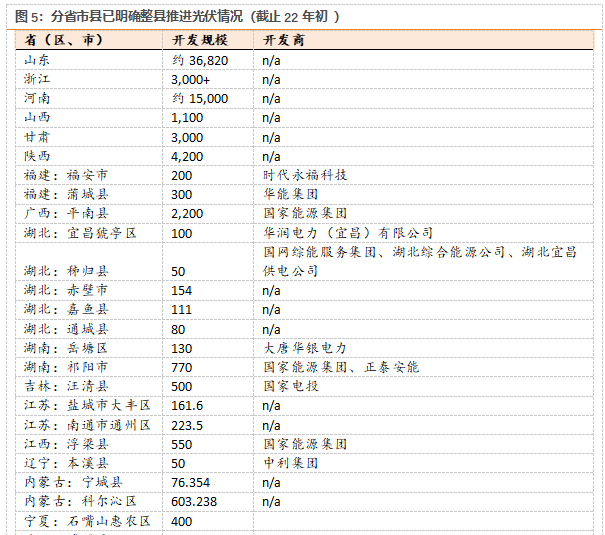Select the '宁夏：石嘴山惠农区' cell
Image resolution: width=605 pixels, height=535 pixels.
(87, 521)
